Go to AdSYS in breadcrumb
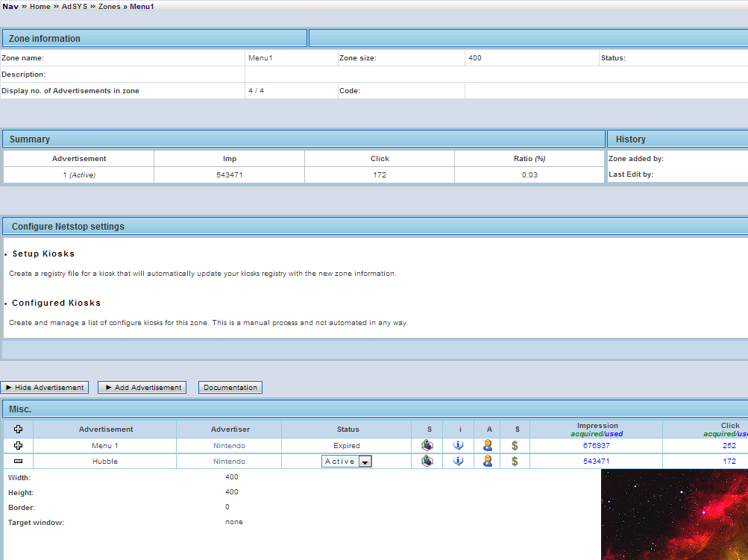This screenshot has width=748, height=560. pos(75,6)
